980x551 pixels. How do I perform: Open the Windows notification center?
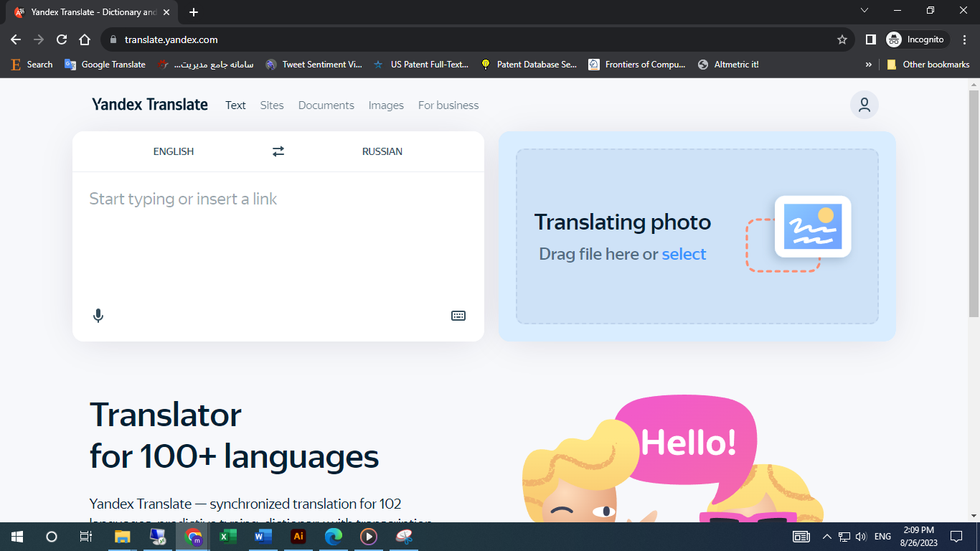coord(956,536)
